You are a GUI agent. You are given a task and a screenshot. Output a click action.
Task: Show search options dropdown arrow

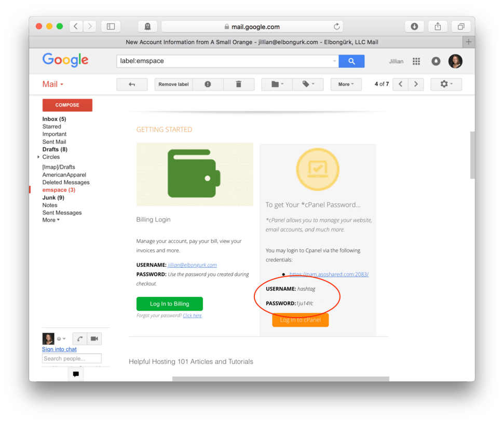[x=334, y=61]
